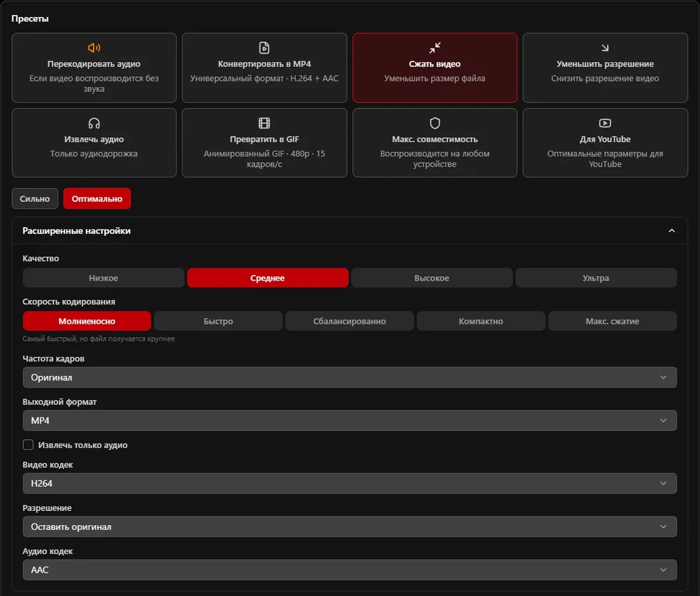
Task: Click the YouTube play icon on Для YouTube
Action: tap(605, 123)
